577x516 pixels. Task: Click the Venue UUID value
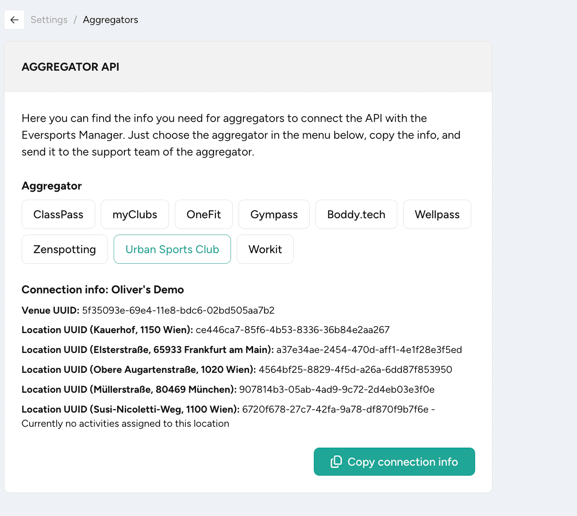coord(178,310)
